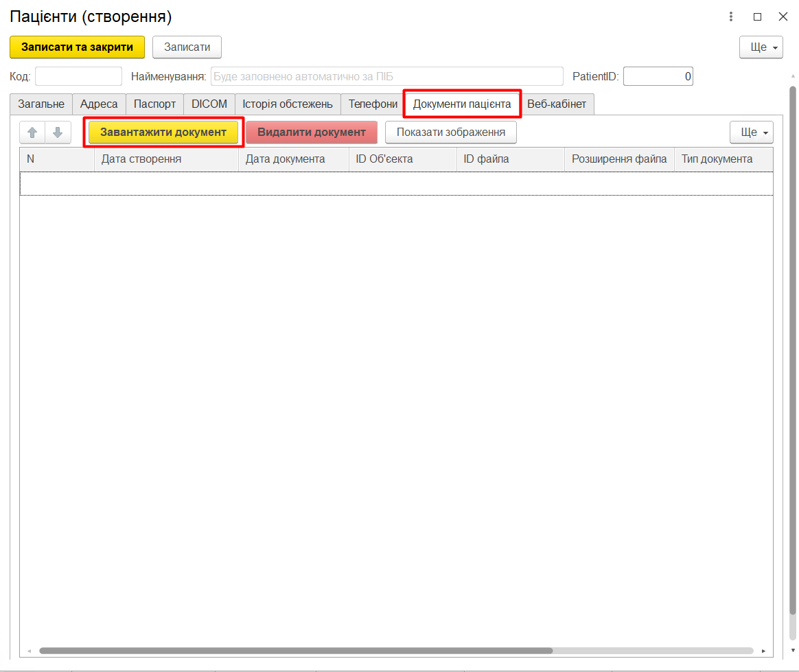Expand the table toolbar 'Ще' dropdown
The height and width of the screenshot is (672, 799).
(751, 132)
